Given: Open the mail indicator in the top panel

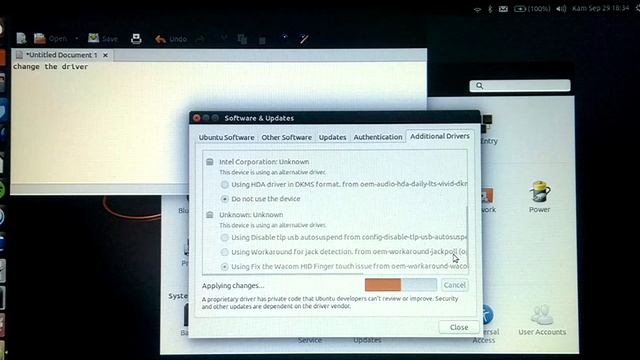Looking at the screenshot, I should (503, 9).
